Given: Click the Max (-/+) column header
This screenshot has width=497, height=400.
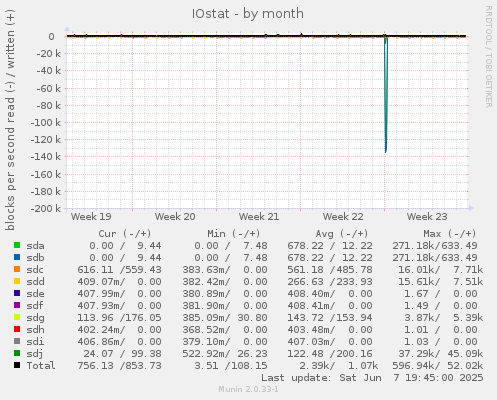Looking at the screenshot, I should click(x=450, y=233).
